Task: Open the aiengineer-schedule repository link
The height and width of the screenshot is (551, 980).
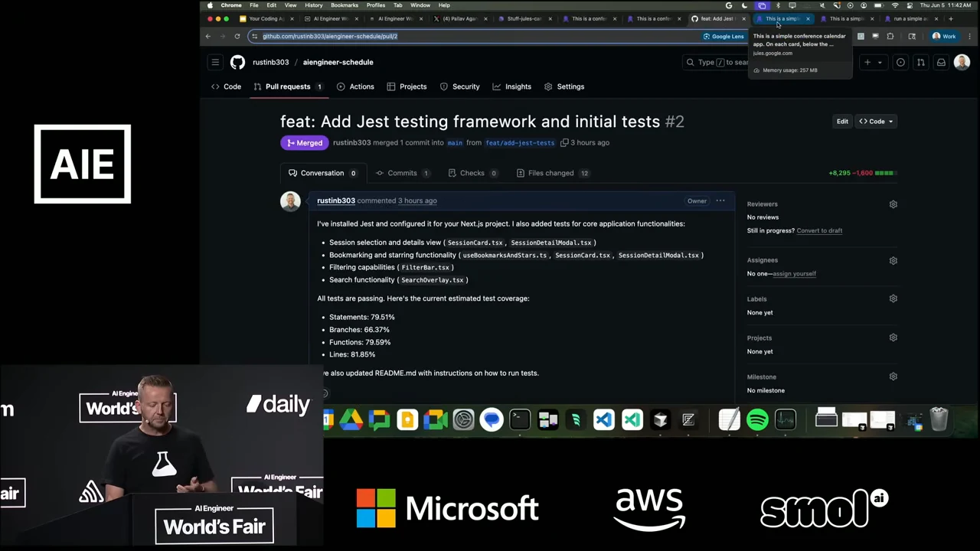Action: click(338, 62)
